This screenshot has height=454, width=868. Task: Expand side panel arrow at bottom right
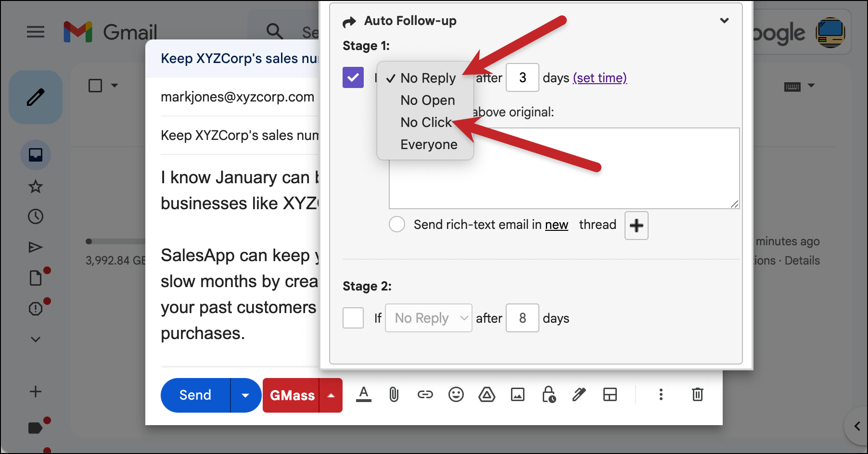coord(857,426)
